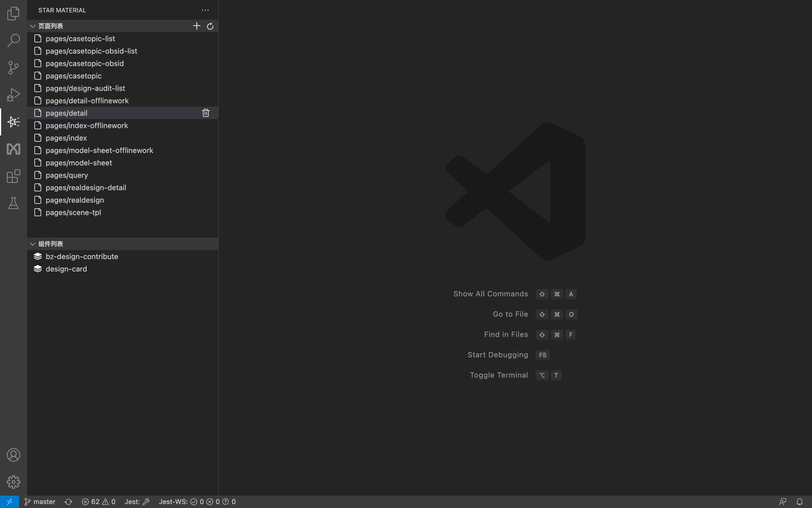
Task: Collapse the 页面列表 section
Action: tap(32, 26)
